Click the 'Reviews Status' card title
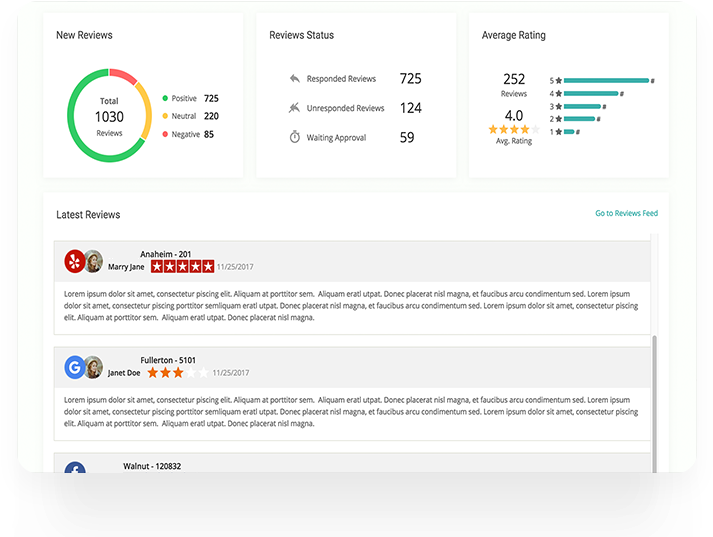The width and height of the screenshot is (713, 537). tap(301, 35)
